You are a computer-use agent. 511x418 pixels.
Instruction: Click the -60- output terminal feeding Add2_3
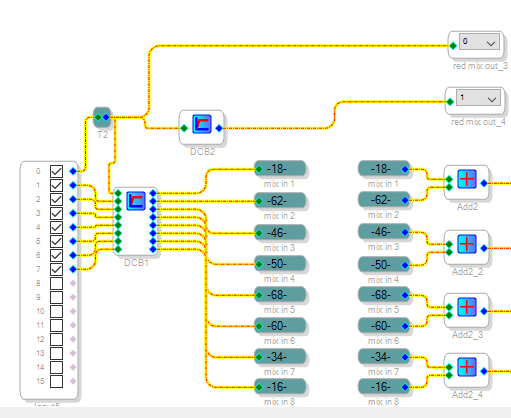pyautogui.click(x=384, y=326)
